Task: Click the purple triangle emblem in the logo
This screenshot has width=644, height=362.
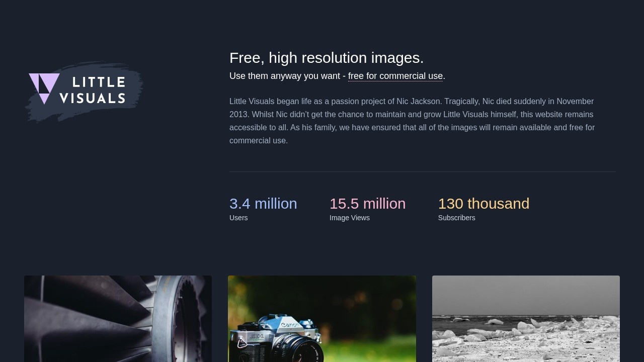Action: 44,88
